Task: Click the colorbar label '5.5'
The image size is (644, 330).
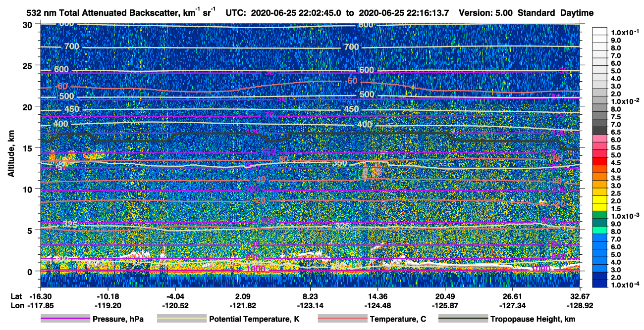Action: pos(615,147)
